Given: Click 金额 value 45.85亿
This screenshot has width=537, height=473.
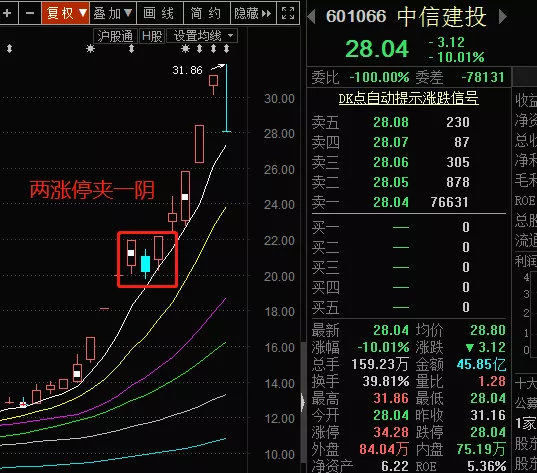Looking at the screenshot, I should [x=482, y=364].
